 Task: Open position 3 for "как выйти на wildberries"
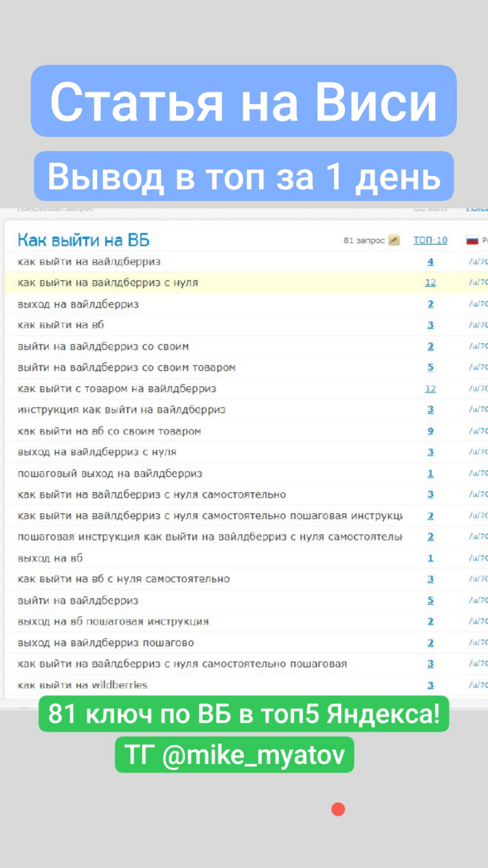[x=430, y=685]
